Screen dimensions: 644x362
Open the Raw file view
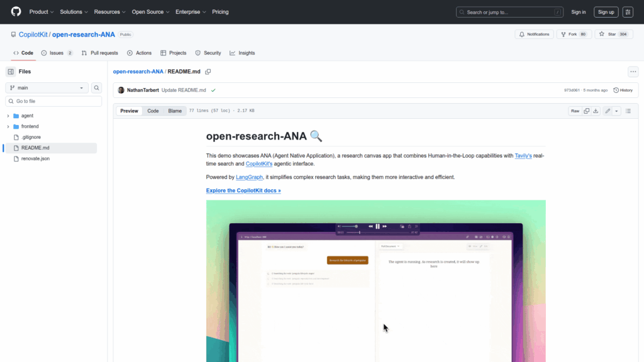[575, 111]
